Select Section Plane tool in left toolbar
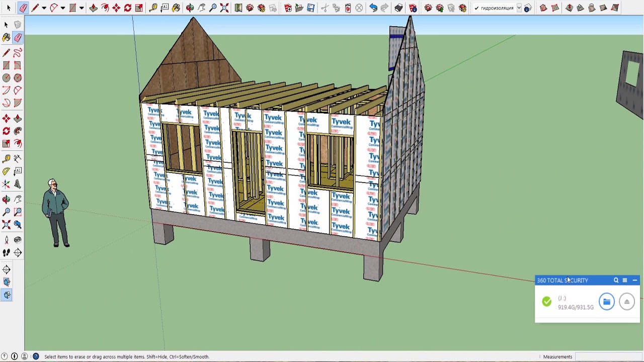The width and height of the screenshot is (644, 362). (18, 252)
